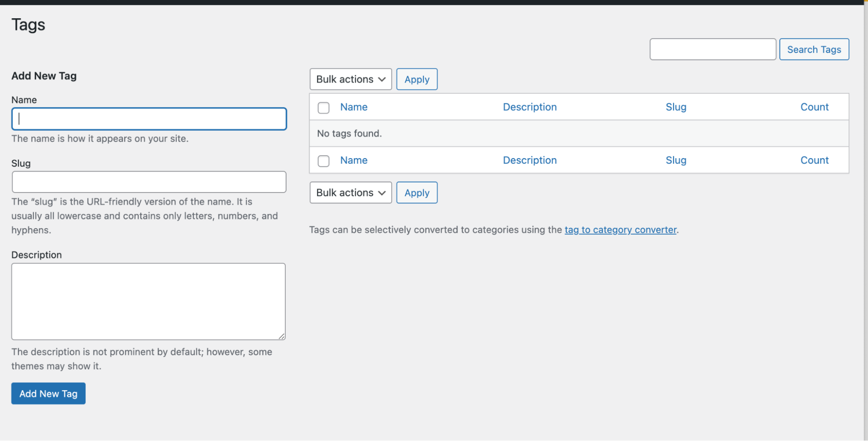
Task: Click the Search Tags button
Action: tap(814, 50)
